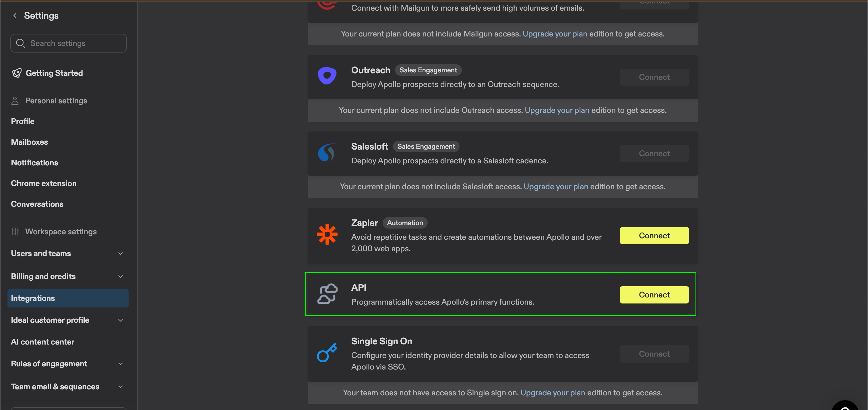Expand Team email & sequences section

pos(120,387)
